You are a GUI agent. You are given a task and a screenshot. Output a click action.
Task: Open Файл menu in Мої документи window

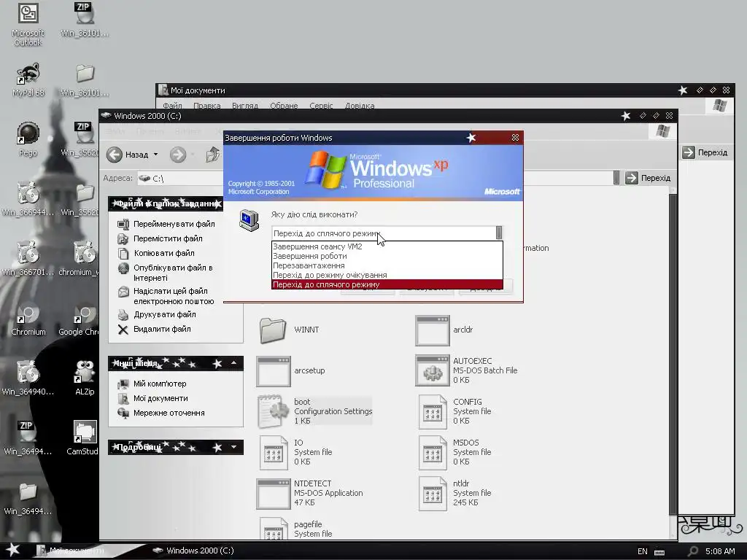tap(172, 105)
